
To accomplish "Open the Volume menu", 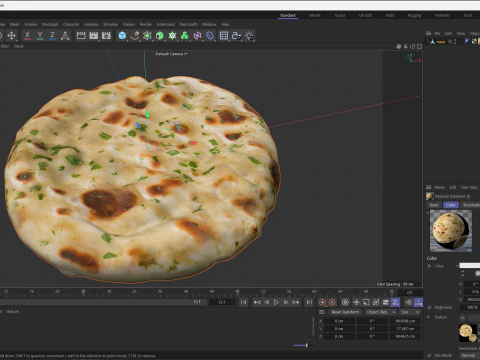I will 30,24.
